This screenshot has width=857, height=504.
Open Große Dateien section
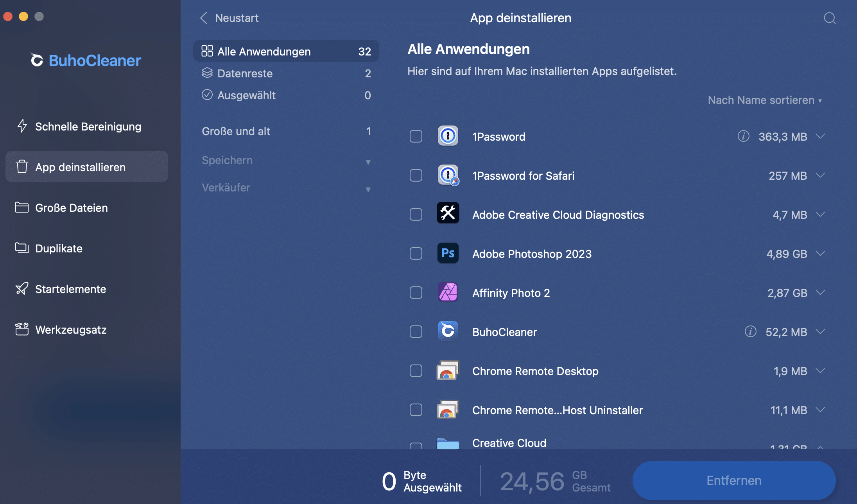point(87,207)
